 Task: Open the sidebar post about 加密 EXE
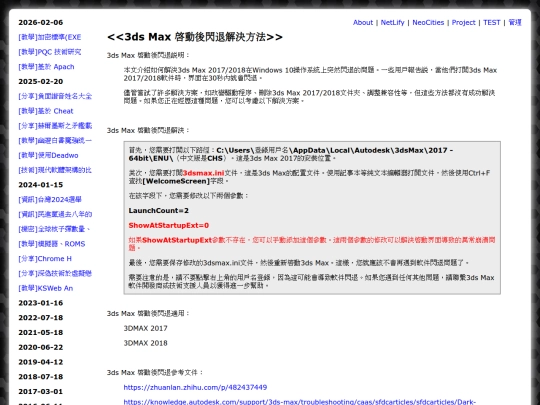pos(50,37)
